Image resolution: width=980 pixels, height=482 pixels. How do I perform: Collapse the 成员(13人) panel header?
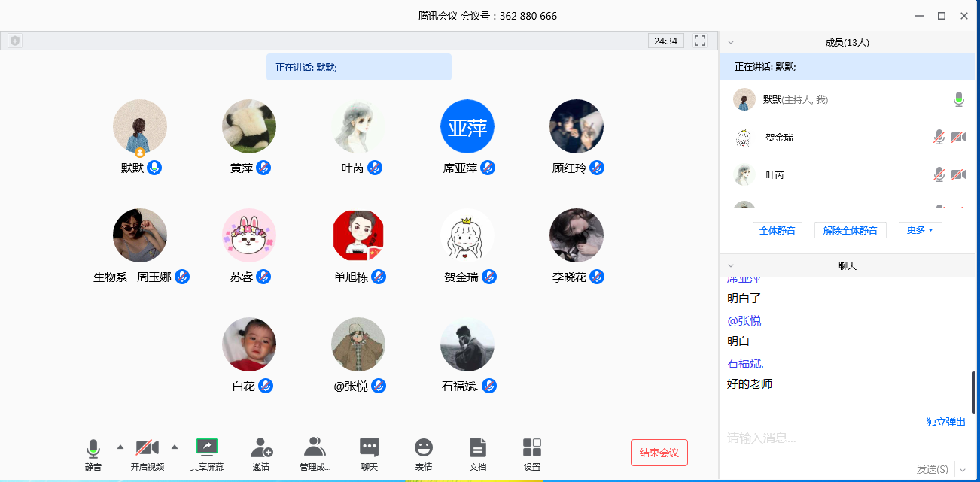pyautogui.click(x=731, y=43)
